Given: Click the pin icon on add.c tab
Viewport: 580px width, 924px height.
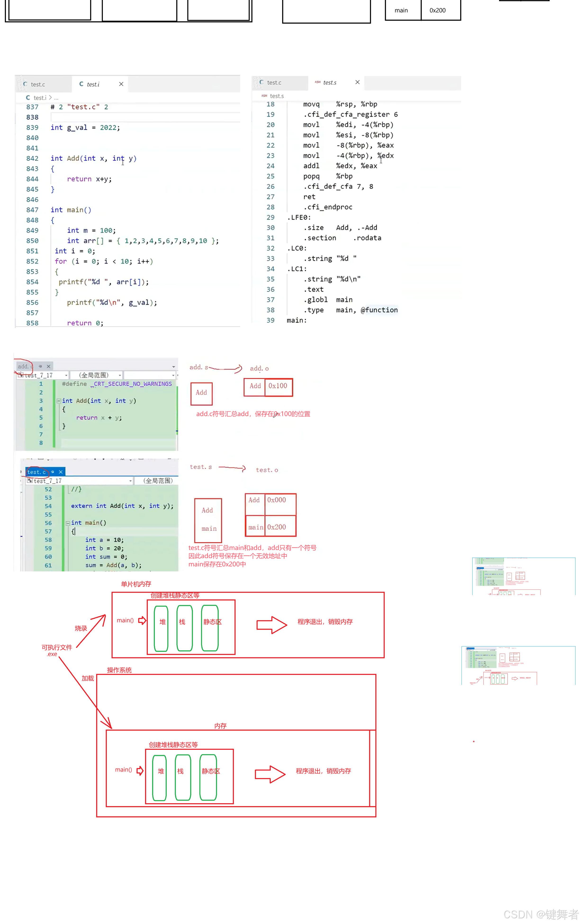Looking at the screenshot, I should pos(40,366).
